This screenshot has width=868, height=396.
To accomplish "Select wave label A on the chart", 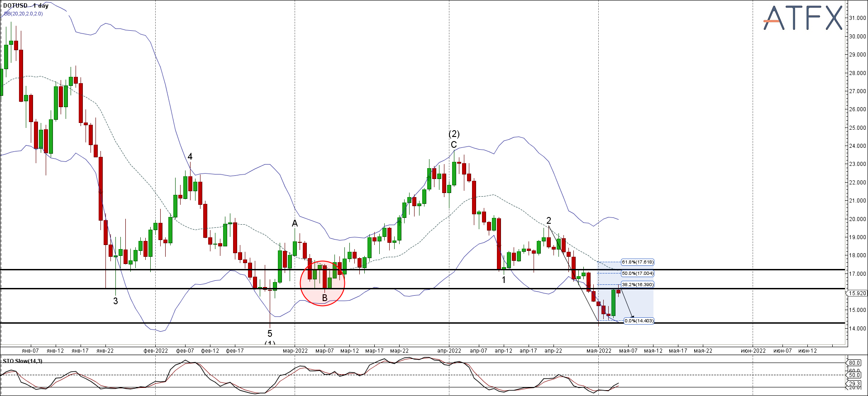I will [295, 223].
